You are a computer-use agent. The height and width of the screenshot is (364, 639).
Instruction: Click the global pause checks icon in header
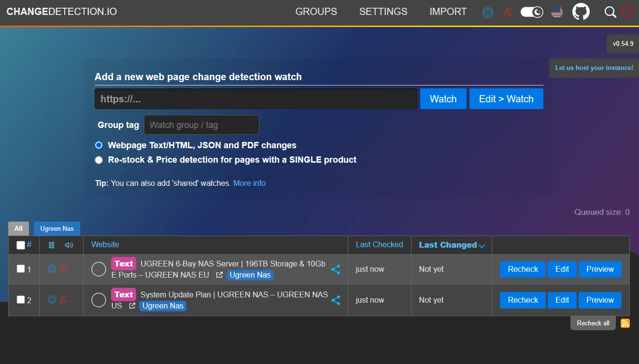488,13
